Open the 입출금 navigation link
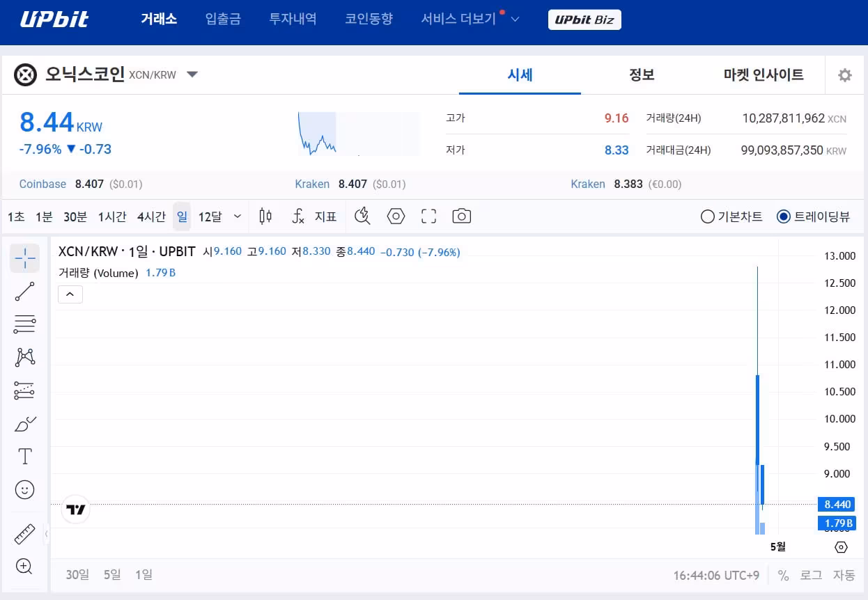 pyautogui.click(x=223, y=19)
